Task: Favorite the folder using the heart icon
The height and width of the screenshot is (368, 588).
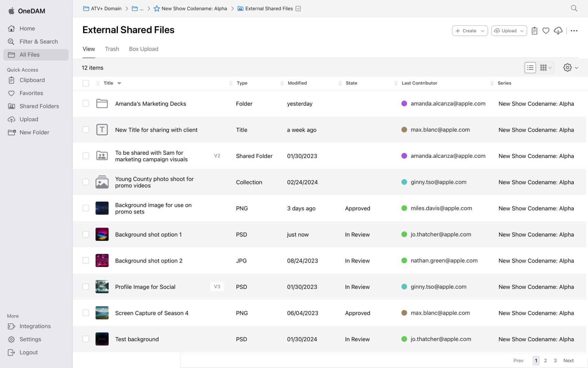Action: point(546,31)
